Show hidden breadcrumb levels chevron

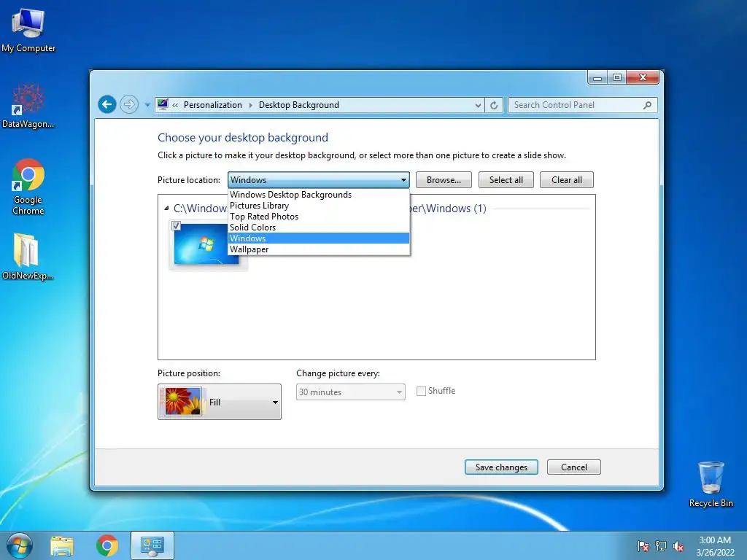click(175, 105)
